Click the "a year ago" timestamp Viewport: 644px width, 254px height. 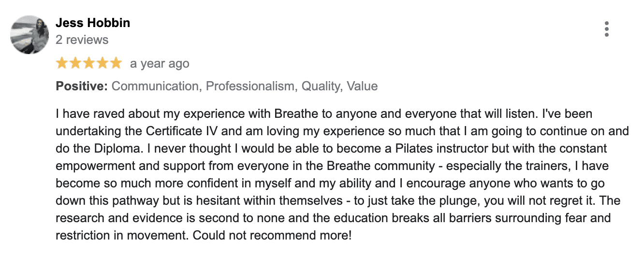[x=160, y=63]
